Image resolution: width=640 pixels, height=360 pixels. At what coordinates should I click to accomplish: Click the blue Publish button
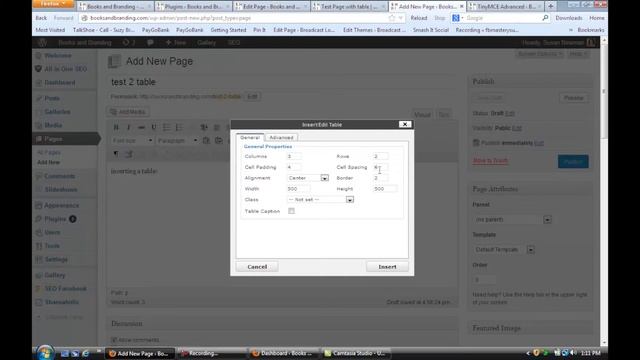point(573,162)
